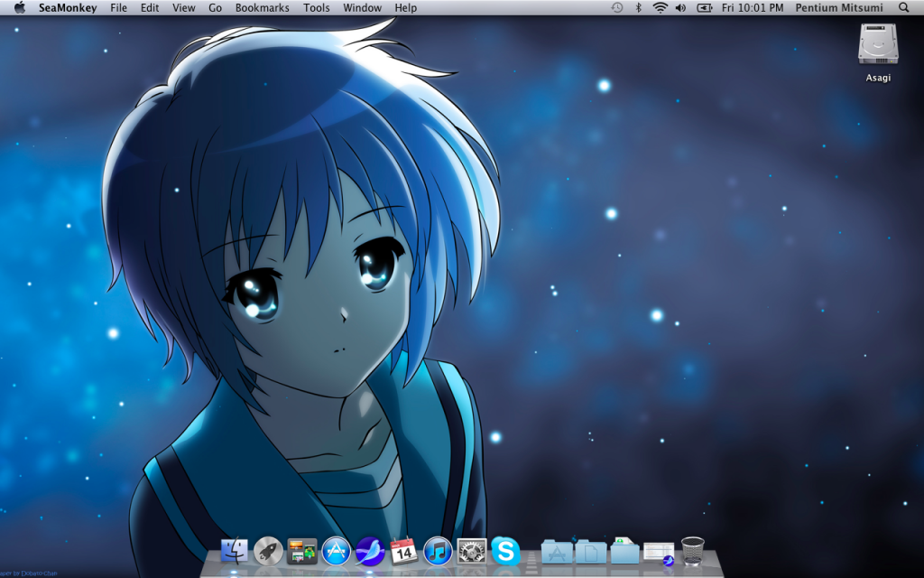Viewport: 924px width, 578px height.
Task: Open the Documents folder stack in Dock
Action: (x=591, y=552)
